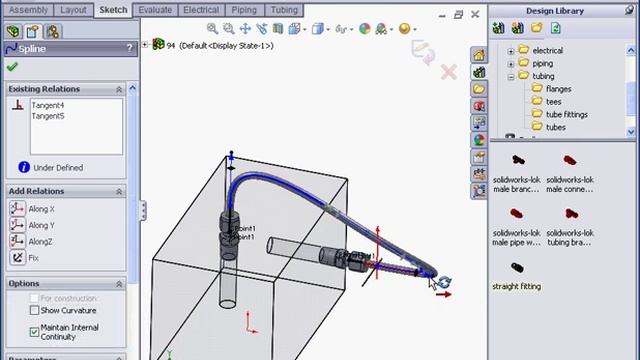Screen dimensions: 640x360
Task: Open the View Settings yellow sphere
Action: (x=404, y=29)
